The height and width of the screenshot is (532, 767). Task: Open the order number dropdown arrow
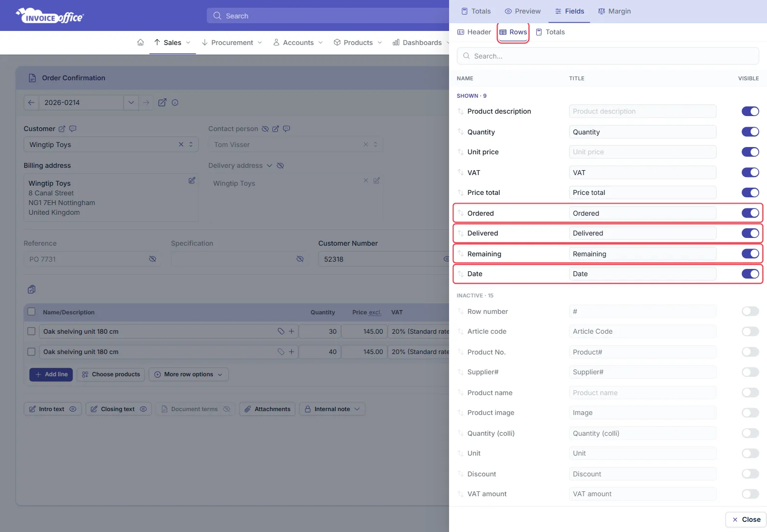click(x=131, y=103)
